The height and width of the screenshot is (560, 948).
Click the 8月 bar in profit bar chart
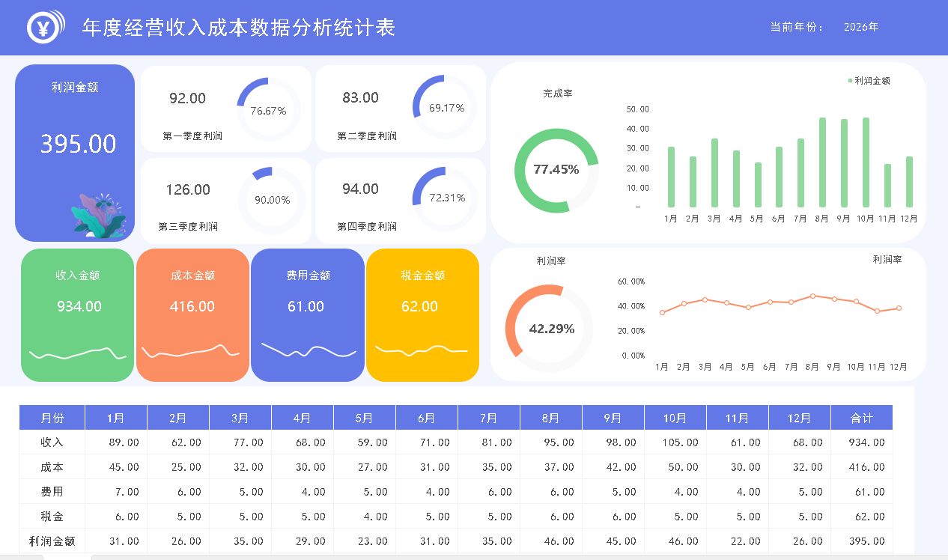822,162
